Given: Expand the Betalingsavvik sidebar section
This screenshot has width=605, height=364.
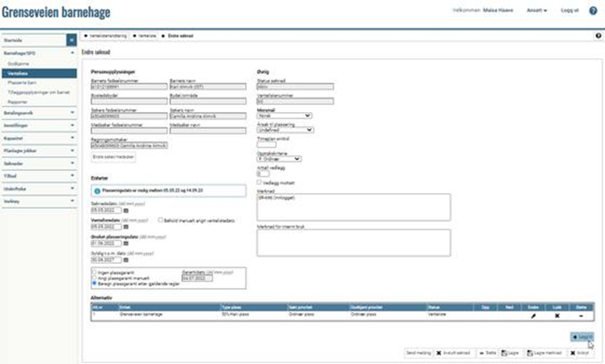Looking at the screenshot, I should tap(38, 111).
